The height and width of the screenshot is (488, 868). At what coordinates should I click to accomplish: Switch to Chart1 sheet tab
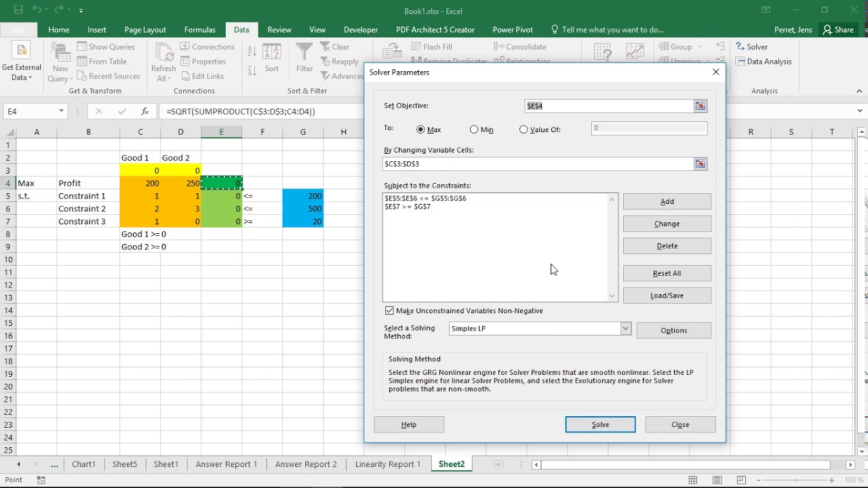pos(84,464)
